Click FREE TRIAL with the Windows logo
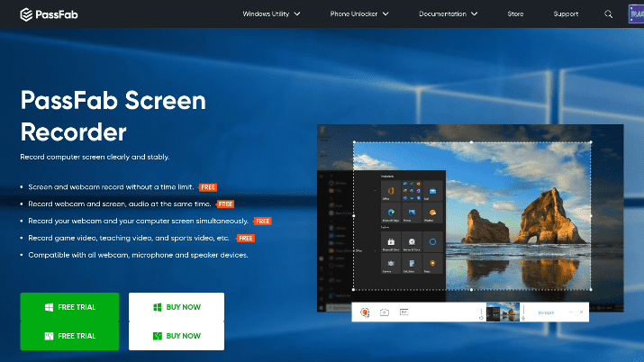The image size is (644, 362). coord(70,307)
